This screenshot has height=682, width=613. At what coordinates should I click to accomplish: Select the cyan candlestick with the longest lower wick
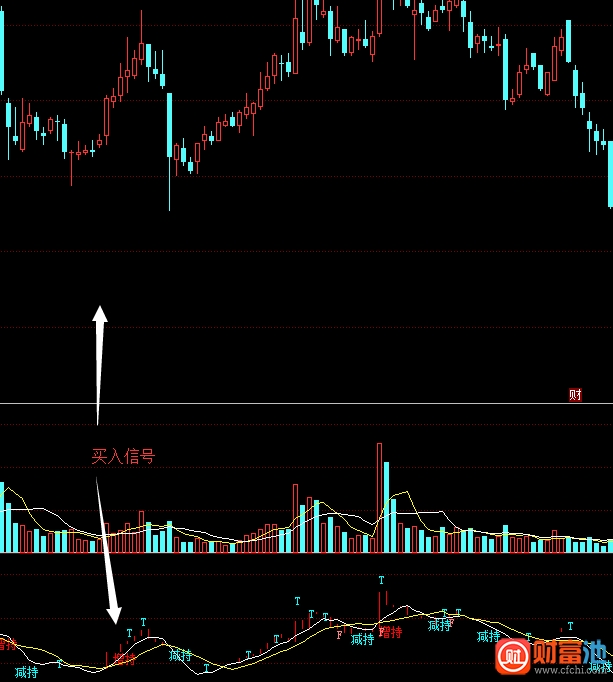tap(170, 152)
